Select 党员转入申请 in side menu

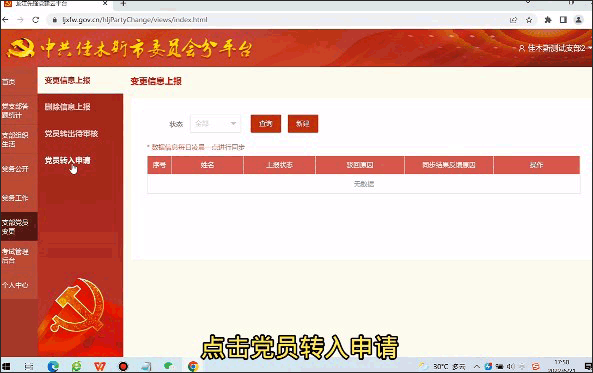coord(67,160)
